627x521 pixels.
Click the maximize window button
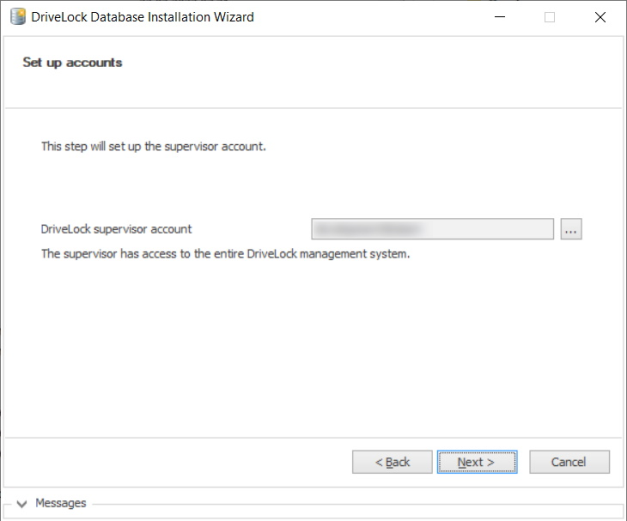click(x=549, y=17)
